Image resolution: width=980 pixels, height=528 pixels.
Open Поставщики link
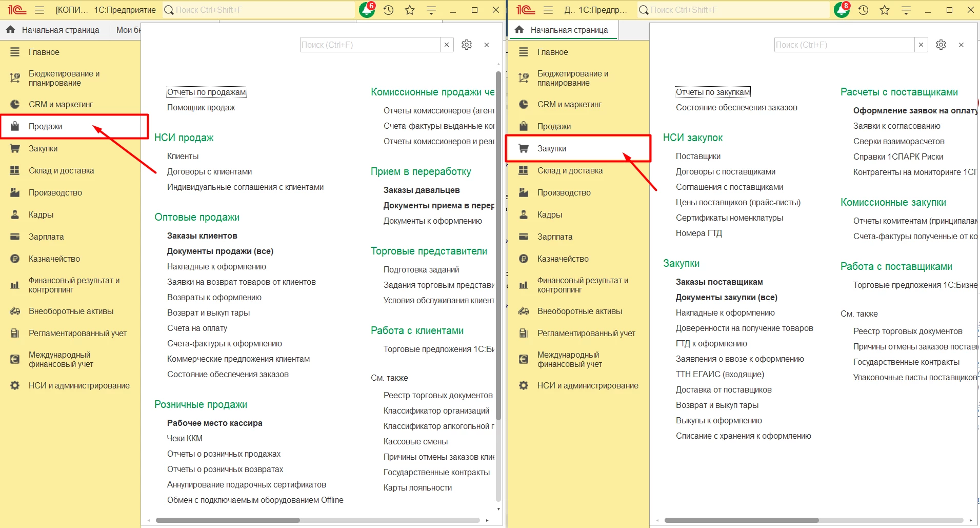click(698, 156)
